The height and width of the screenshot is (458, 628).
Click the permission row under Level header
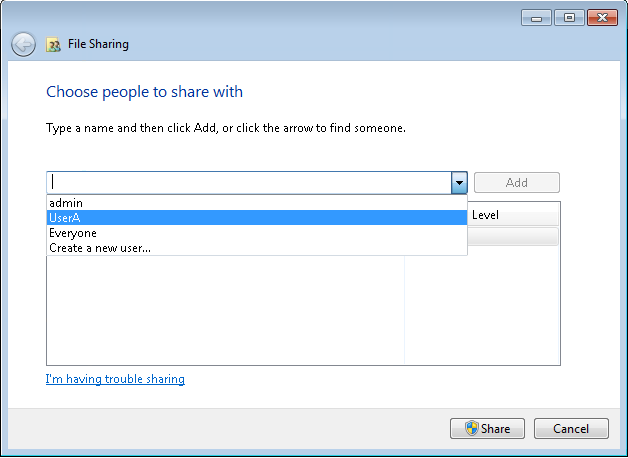click(513, 236)
